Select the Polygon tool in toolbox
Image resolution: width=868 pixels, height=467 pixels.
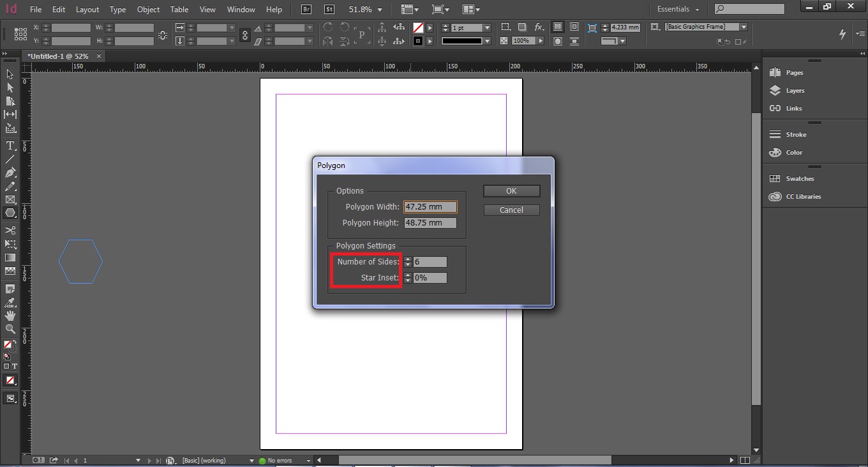point(10,213)
